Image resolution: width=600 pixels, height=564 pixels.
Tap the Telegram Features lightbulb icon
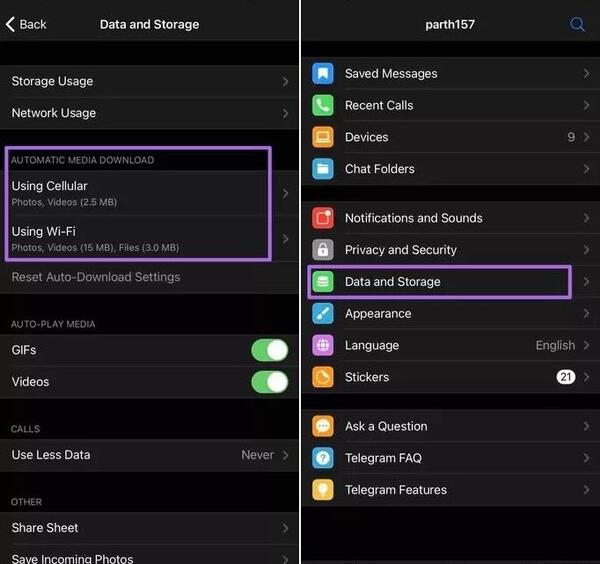[x=323, y=489]
